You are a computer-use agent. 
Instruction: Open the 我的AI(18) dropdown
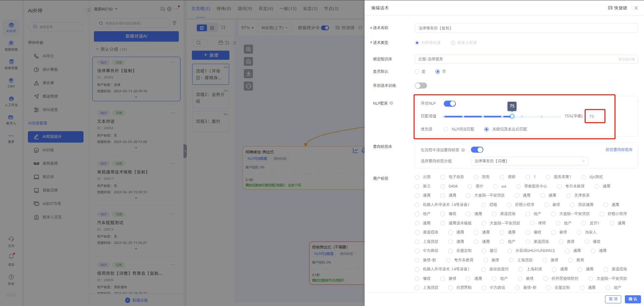pyautogui.click(x=106, y=9)
